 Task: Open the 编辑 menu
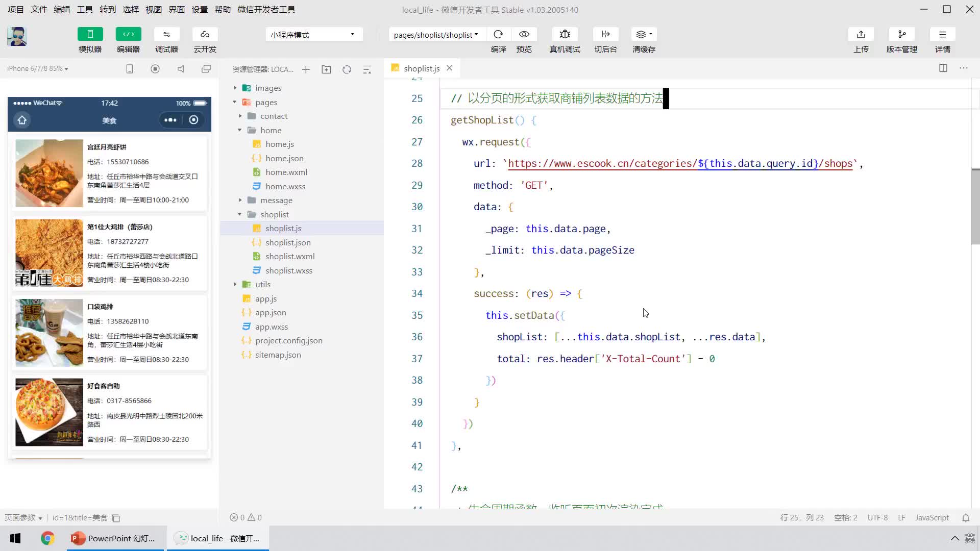point(62,9)
